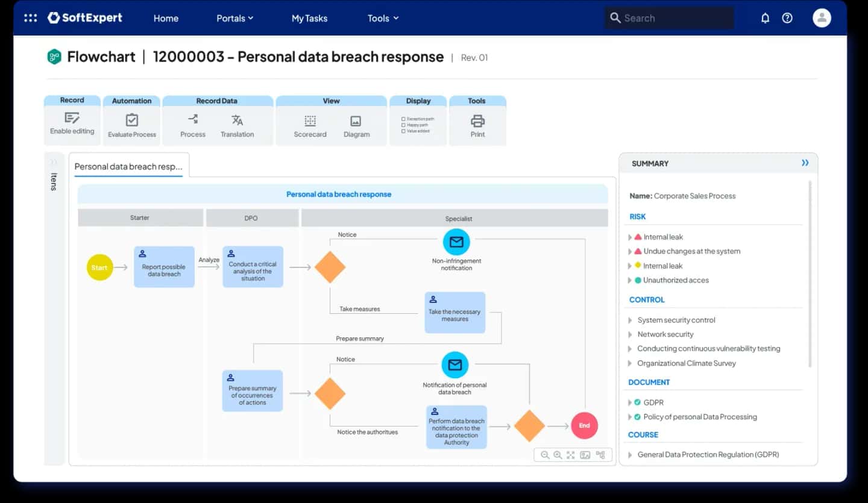Zoom out of the flowchart diagram
The height and width of the screenshot is (503, 868).
point(545,455)
